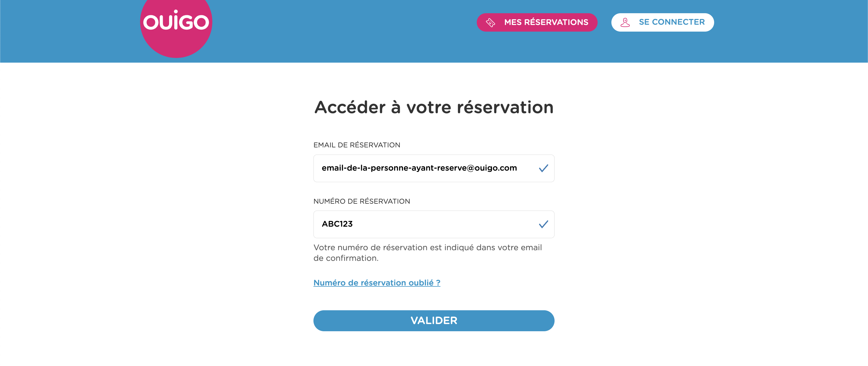
Task: Click the ouigo.com email address text
Action: tap(419, 168)
